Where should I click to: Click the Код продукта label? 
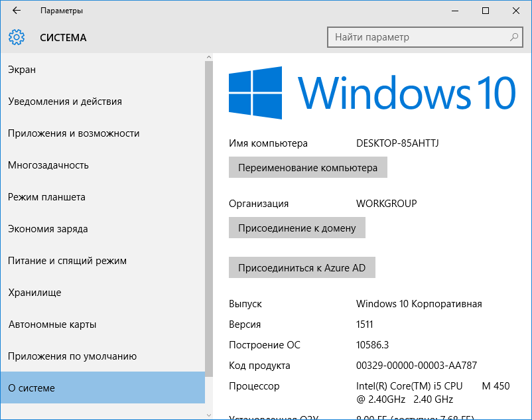pyautogui.click(x=259, y=366)
